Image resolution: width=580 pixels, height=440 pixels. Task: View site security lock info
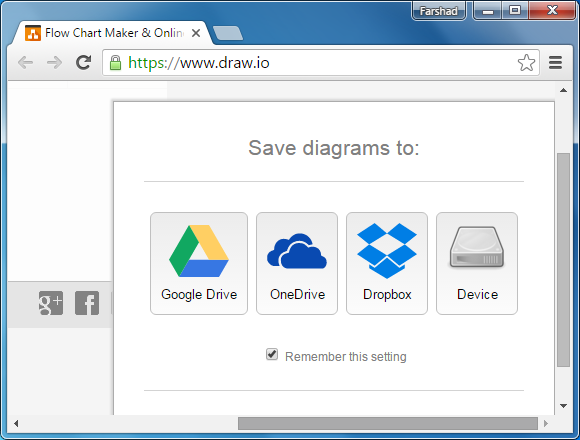click(115, 63)
